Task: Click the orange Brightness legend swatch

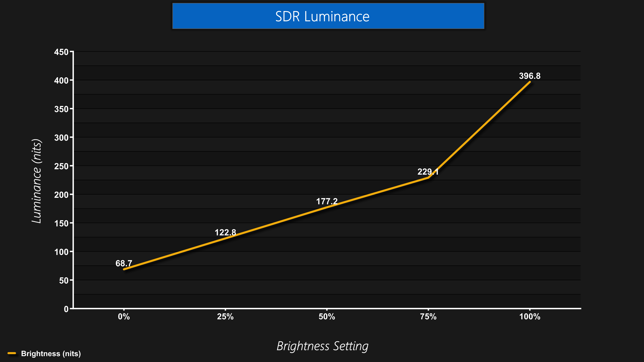Action: click(x=12, y=353)
